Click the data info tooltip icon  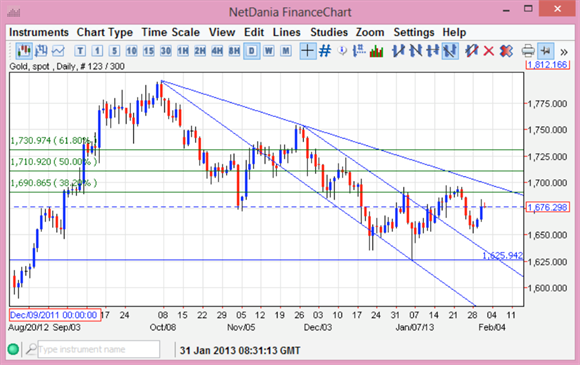click(x=342, y=51)
